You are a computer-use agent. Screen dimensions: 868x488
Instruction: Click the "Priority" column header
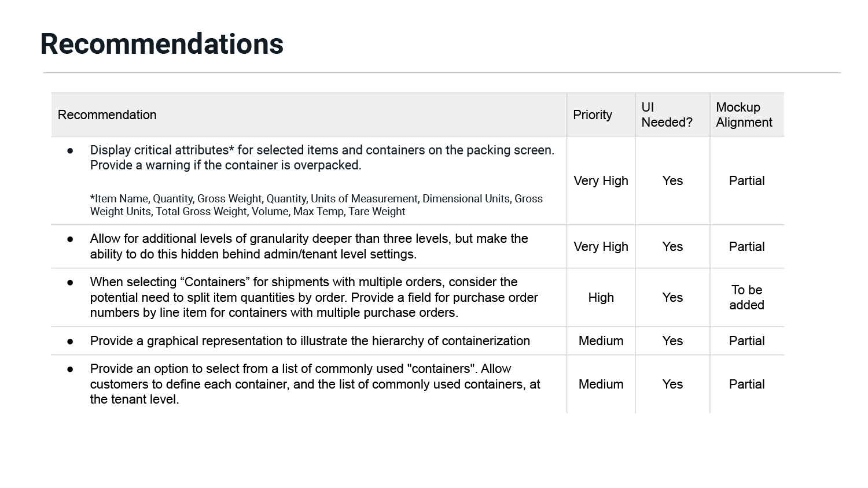[x=593, y=114]
